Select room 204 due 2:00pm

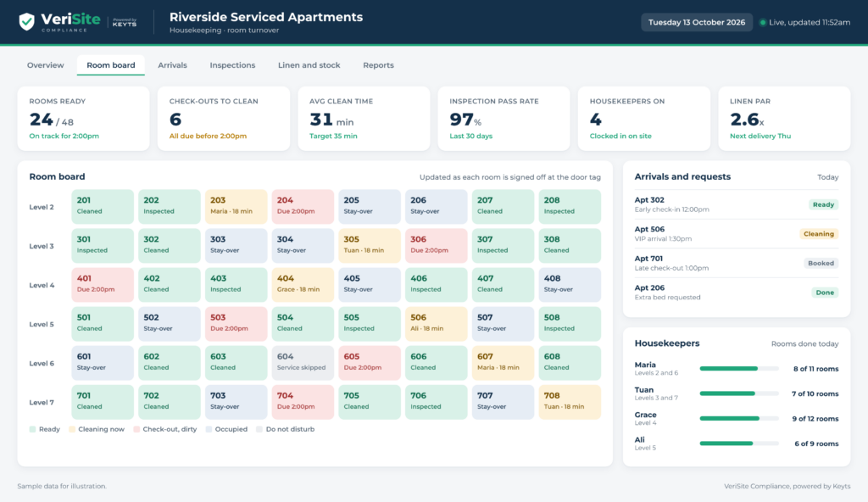click(303, 207)
